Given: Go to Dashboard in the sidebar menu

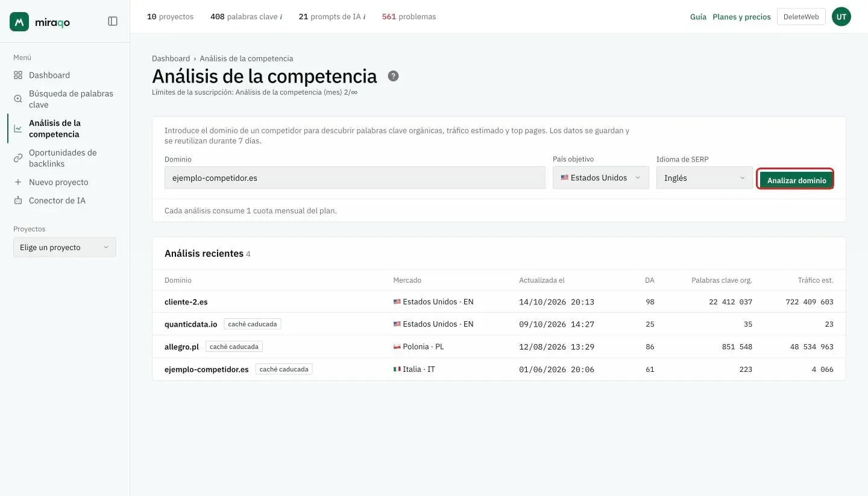Looking at the screenshot, I should click(x=49, y=75).
